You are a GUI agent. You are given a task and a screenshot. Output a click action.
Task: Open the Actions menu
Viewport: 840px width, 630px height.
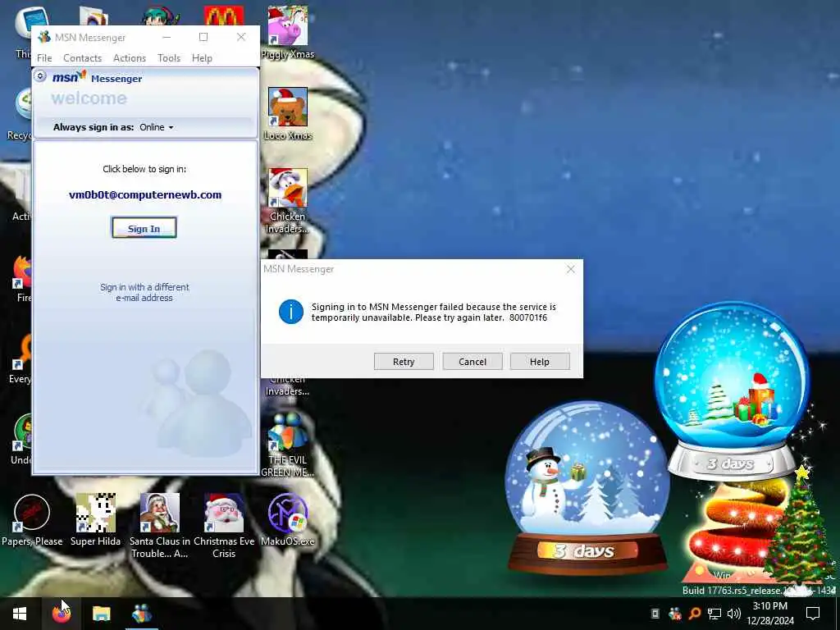[130, 58]
